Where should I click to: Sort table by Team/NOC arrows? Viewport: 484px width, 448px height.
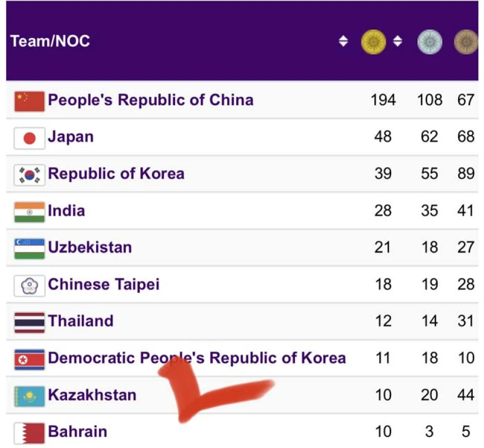coord(343,41)
